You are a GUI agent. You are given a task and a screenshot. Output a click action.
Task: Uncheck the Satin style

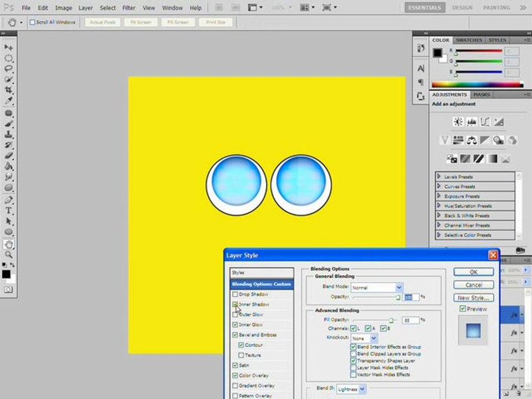tap(235, 365)
